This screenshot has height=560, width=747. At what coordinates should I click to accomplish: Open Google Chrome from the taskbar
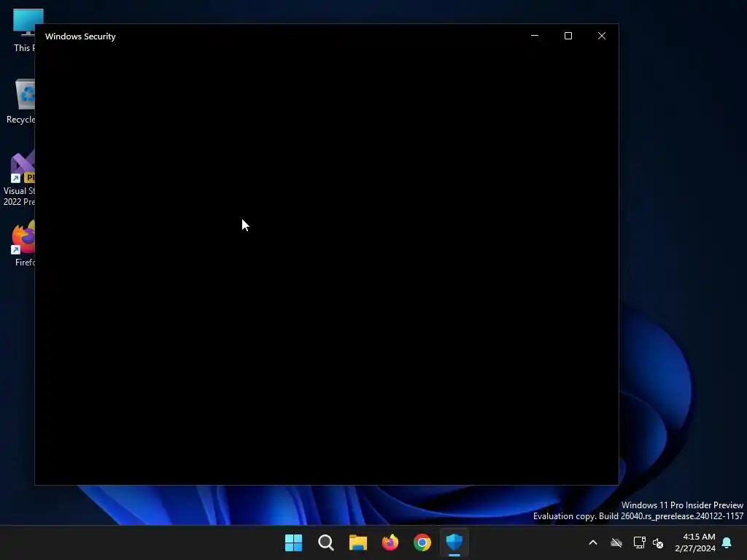tap(422, 542)
